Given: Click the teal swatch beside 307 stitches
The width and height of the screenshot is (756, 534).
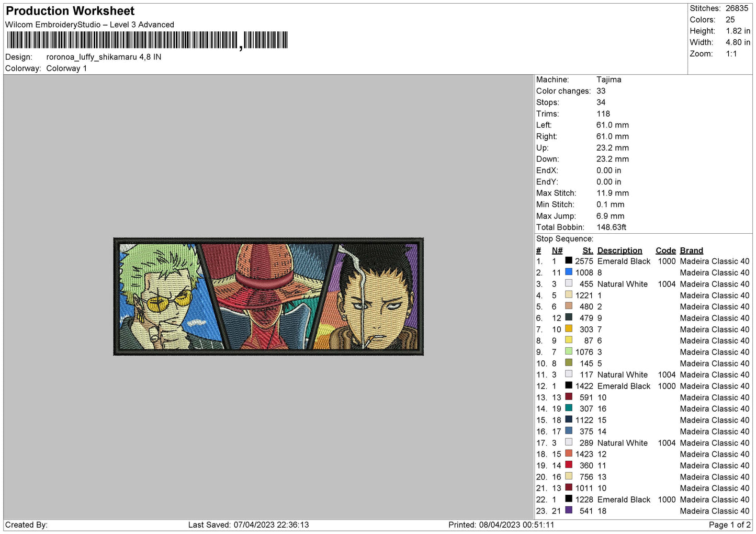Looking at the screenshot, I should coord(569,408).
